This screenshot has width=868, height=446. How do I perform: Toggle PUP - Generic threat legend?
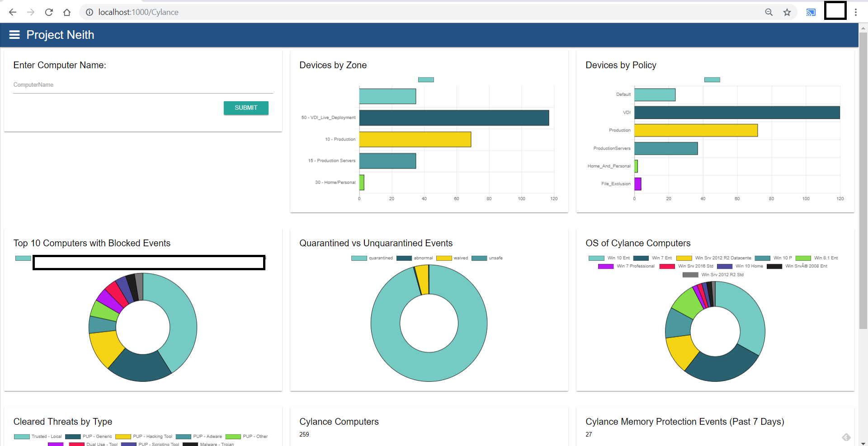pos(89,437)
